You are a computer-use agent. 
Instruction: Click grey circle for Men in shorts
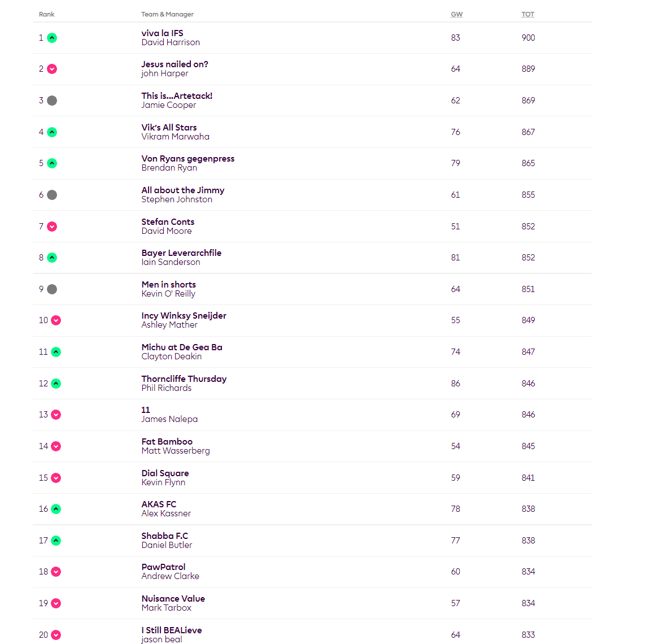point(52,289)
